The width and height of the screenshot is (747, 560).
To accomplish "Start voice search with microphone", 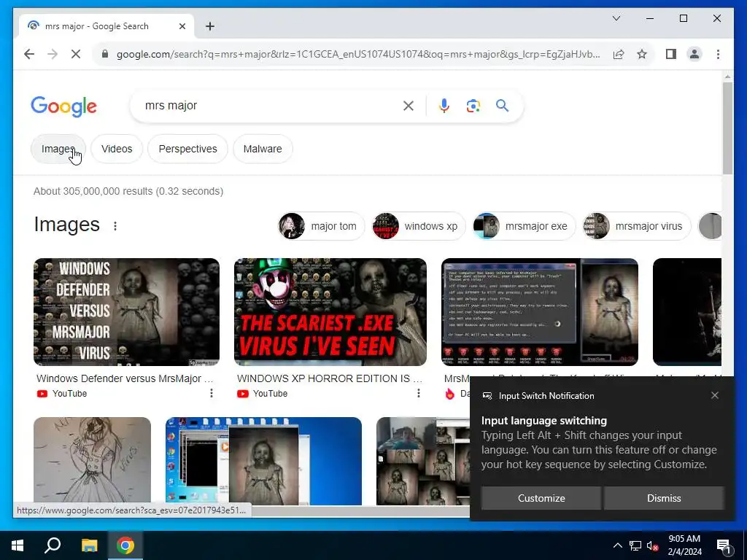I will tap(444, 106).
